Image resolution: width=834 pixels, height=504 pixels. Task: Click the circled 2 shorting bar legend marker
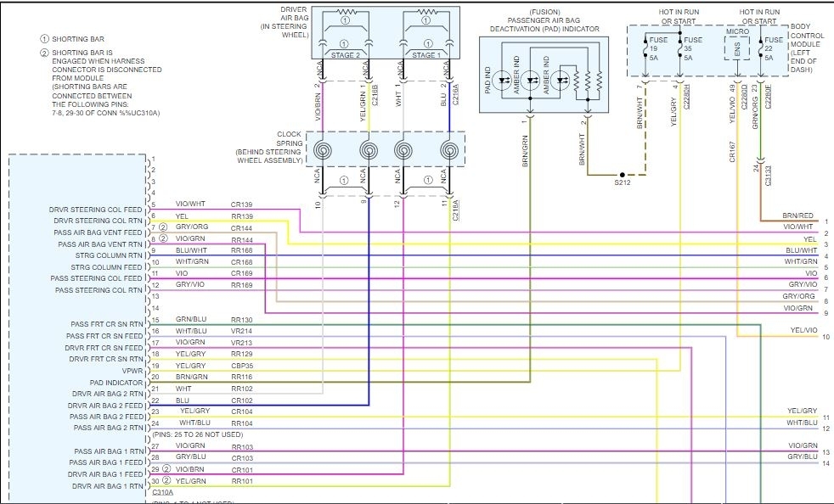click(44, 54)
